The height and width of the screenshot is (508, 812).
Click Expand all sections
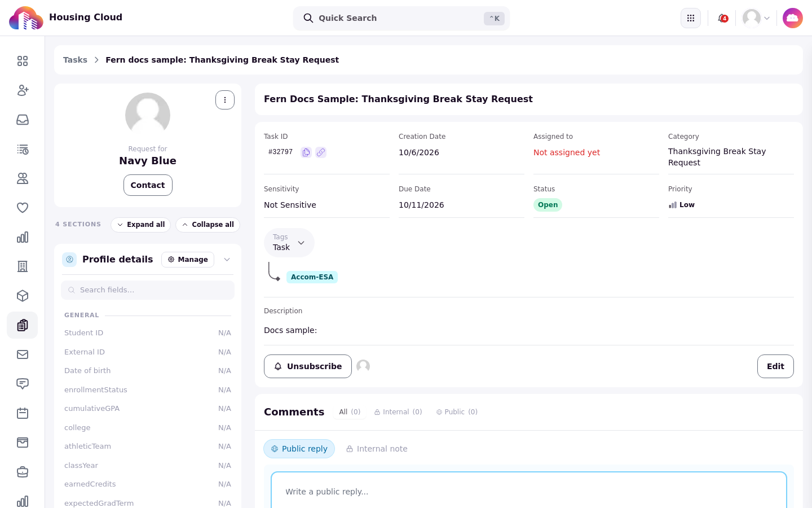pyautogui.click(x=141, y=225)
